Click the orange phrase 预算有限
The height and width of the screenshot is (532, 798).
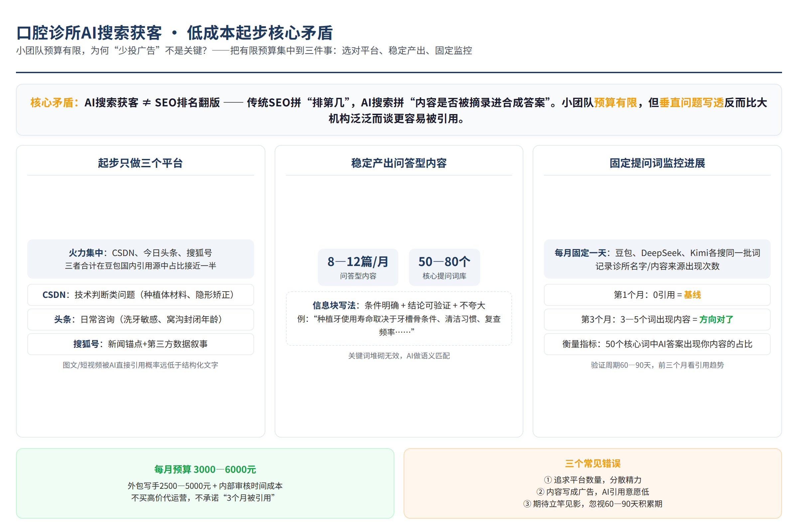pyautogui.click(x=615, y=102)
